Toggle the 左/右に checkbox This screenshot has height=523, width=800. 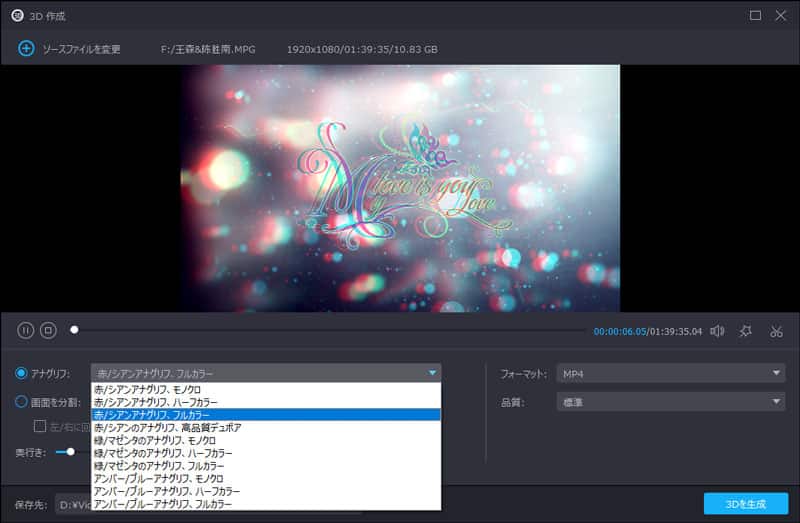40,426
